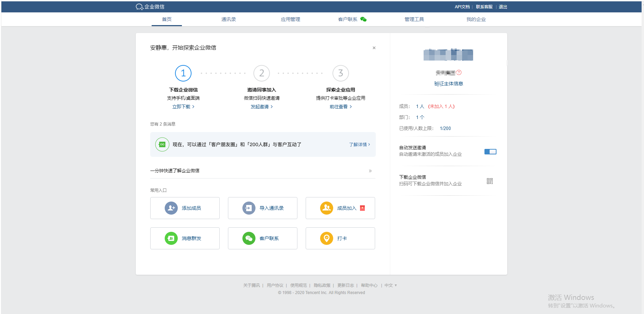Click the Add Member (添加成员) icon
This screenshot has width=644, height=314.
tap(171, 208)
